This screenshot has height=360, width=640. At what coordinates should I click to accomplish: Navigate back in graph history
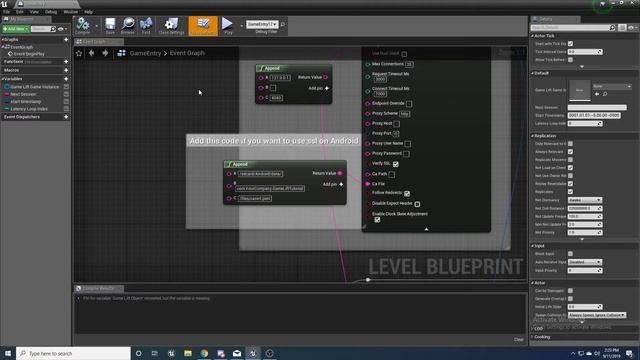92,53
